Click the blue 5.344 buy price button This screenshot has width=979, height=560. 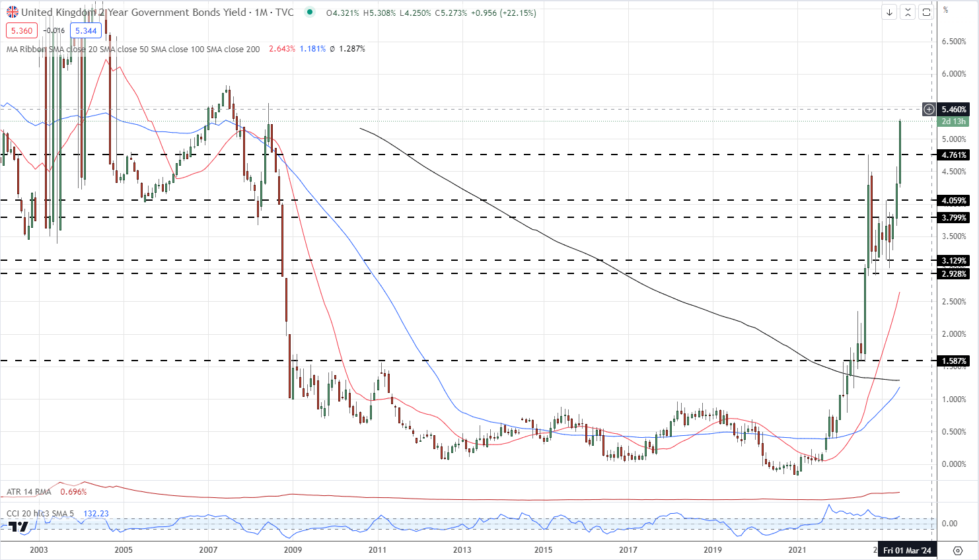(86, 30)
